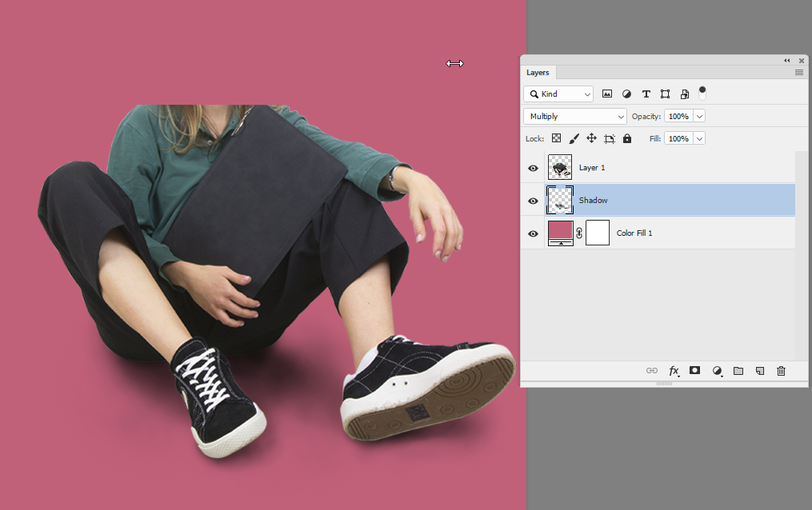The image size is (812, 510).
Task: Filter layers by adjustment layer icon
Action: [626, 94]
